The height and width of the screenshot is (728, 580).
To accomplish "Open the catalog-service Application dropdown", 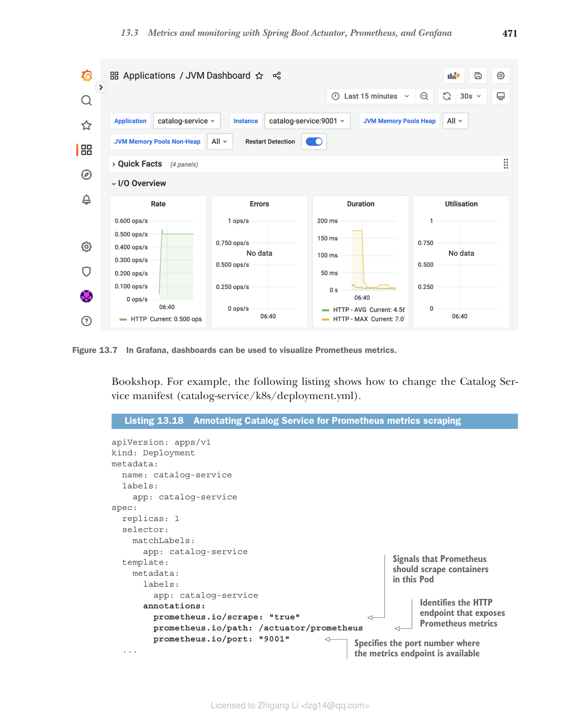I will pyautogui.click(x=186, y=121).
